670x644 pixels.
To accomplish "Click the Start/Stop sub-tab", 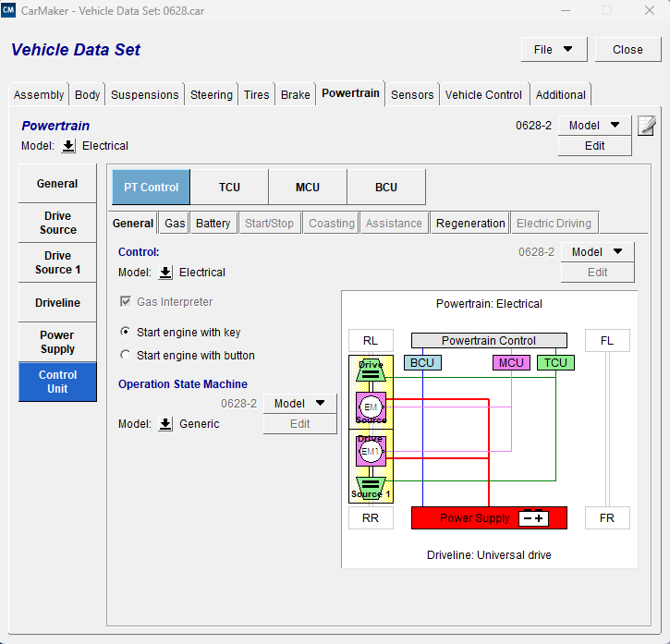I will coord(269,223).
